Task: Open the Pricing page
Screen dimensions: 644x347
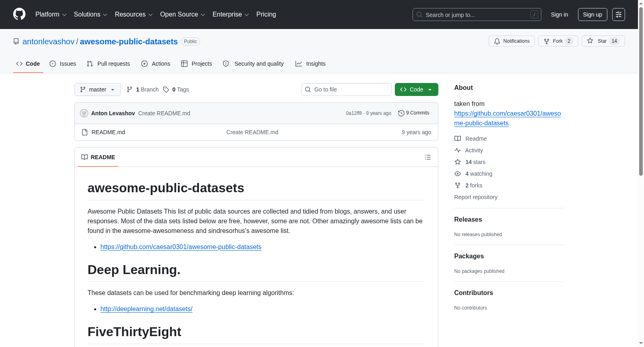Action: pos(266,15)
